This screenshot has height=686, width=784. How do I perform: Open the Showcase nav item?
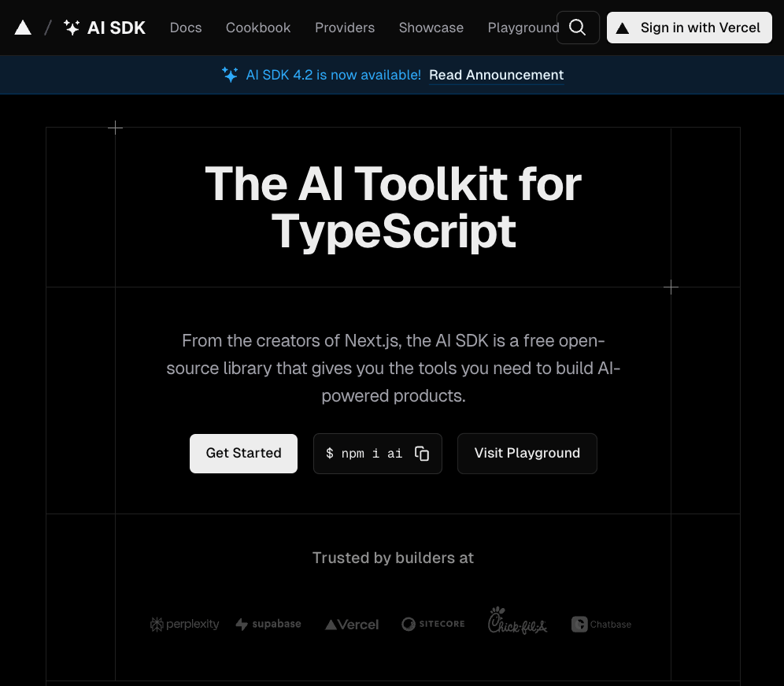tap(431, 28)
